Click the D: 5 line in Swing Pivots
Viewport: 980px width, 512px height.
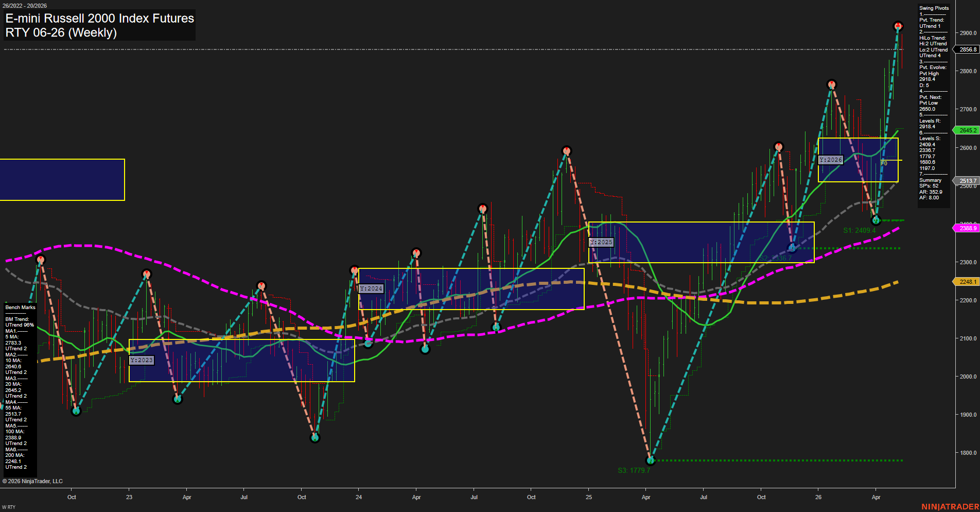[x=924, y=85]
